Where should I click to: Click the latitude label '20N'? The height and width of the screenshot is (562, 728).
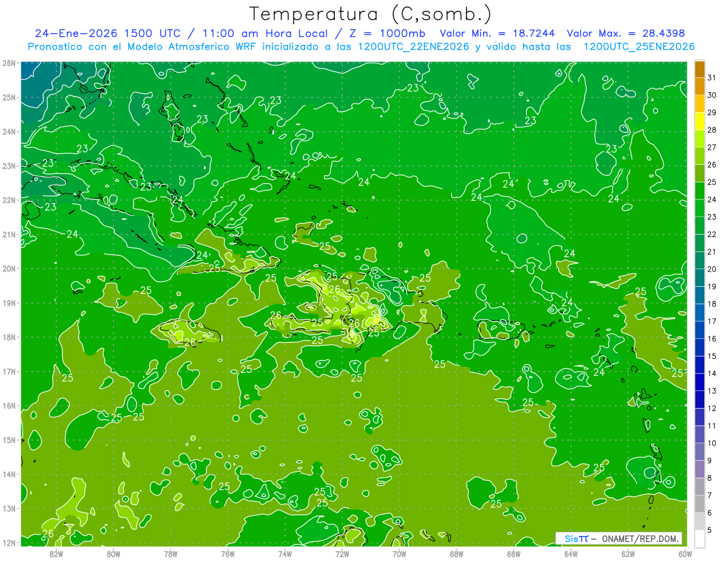pos(8,269)
